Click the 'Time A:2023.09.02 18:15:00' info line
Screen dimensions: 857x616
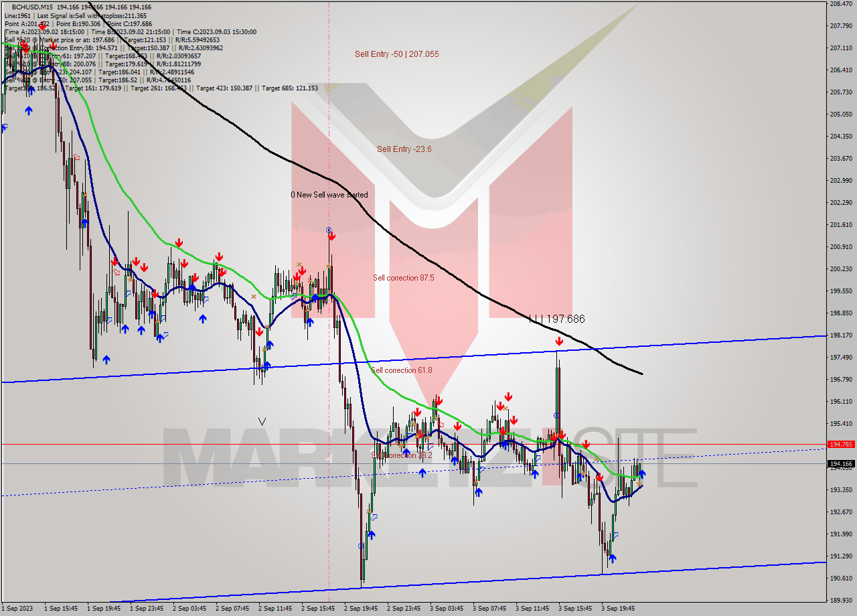(x=44, y=32)
